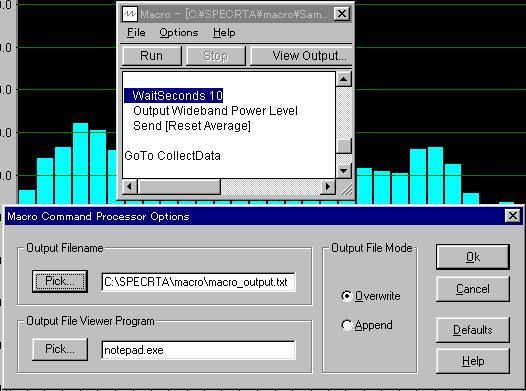This screenshot has width=526, height=391.
Task: Click the vertical scrollbar thumb in macro list
Action: 344,146
